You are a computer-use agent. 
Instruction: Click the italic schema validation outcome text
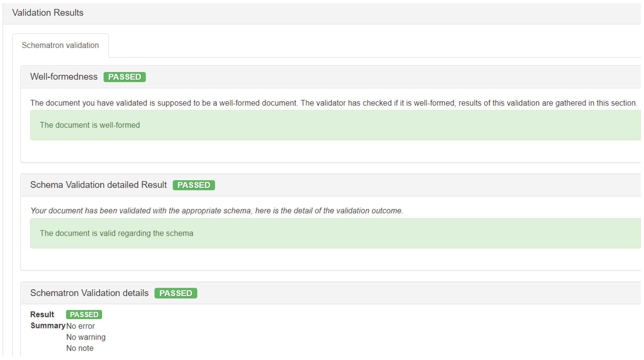pyautogui.click(x=216, y=211)
